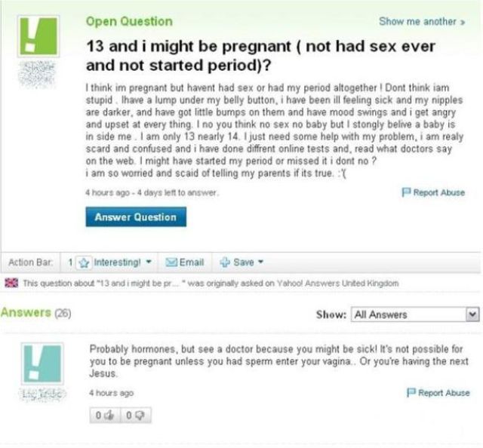The height and width of the screenshot is (448, 483).
Task: Click the answerer's username under avatar
Action: coord(38,394)
